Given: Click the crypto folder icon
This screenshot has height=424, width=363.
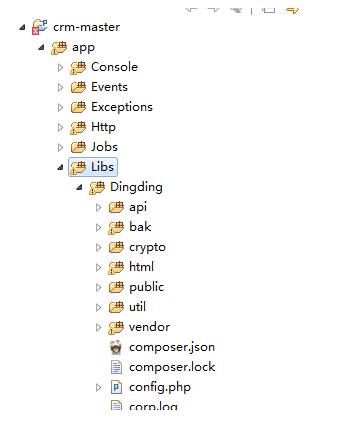Looking at the screenshot, I should tap(116, 247).
